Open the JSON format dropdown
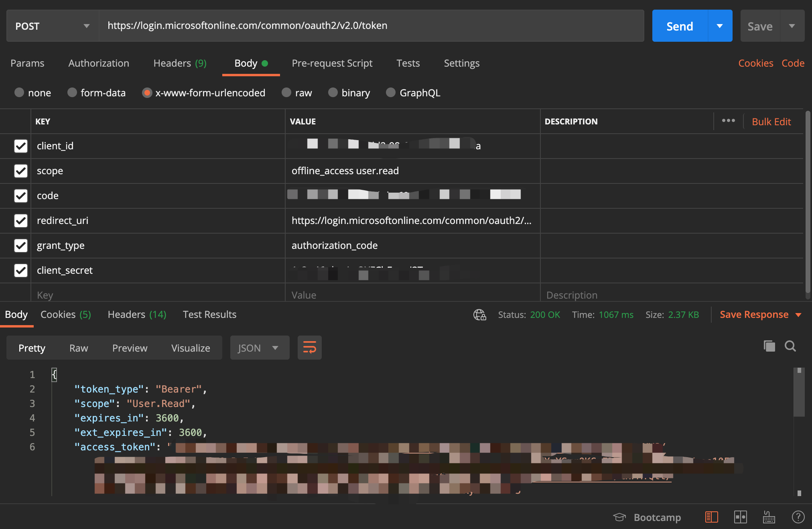 (260, 348)
